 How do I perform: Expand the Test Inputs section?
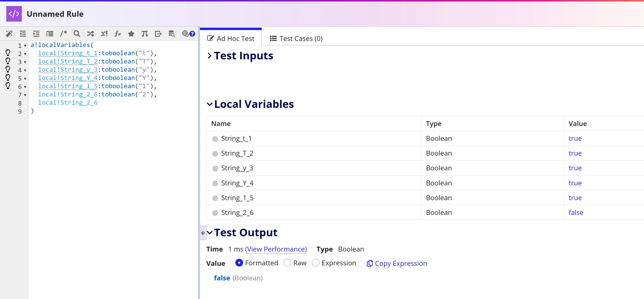click(x=209, y=55)
